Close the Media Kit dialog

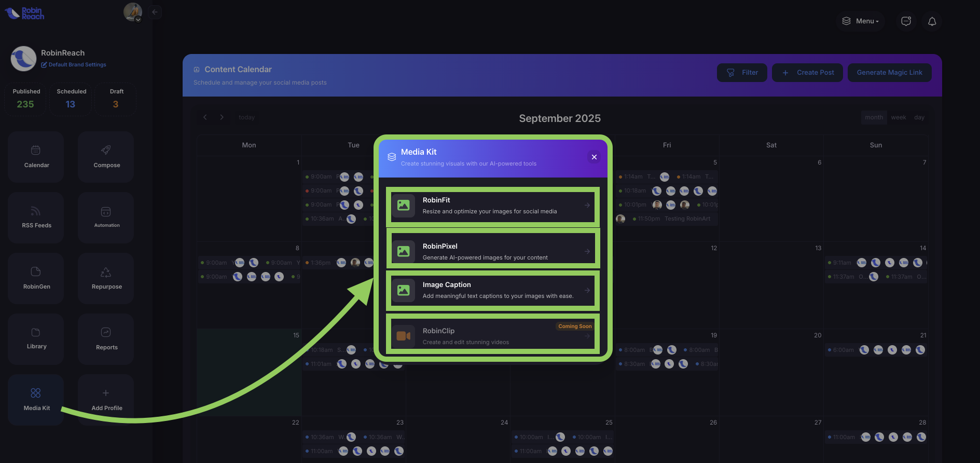click(x=594, y=157)
